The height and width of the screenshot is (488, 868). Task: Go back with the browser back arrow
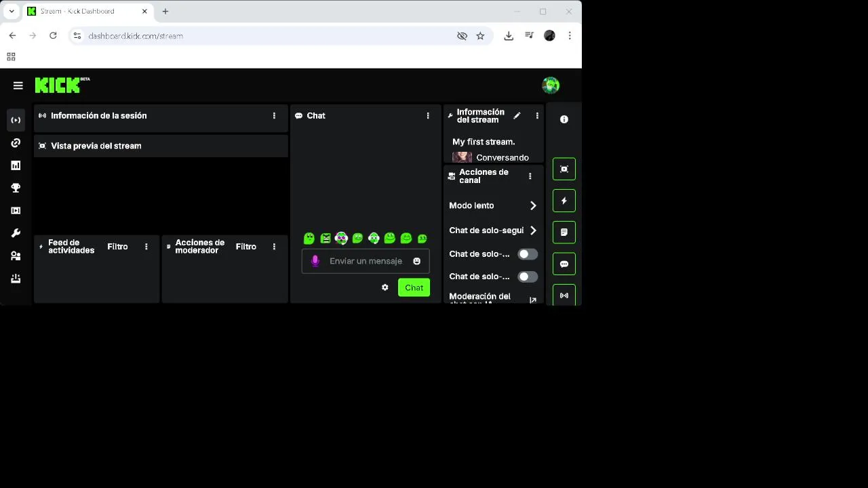(12, 35)
